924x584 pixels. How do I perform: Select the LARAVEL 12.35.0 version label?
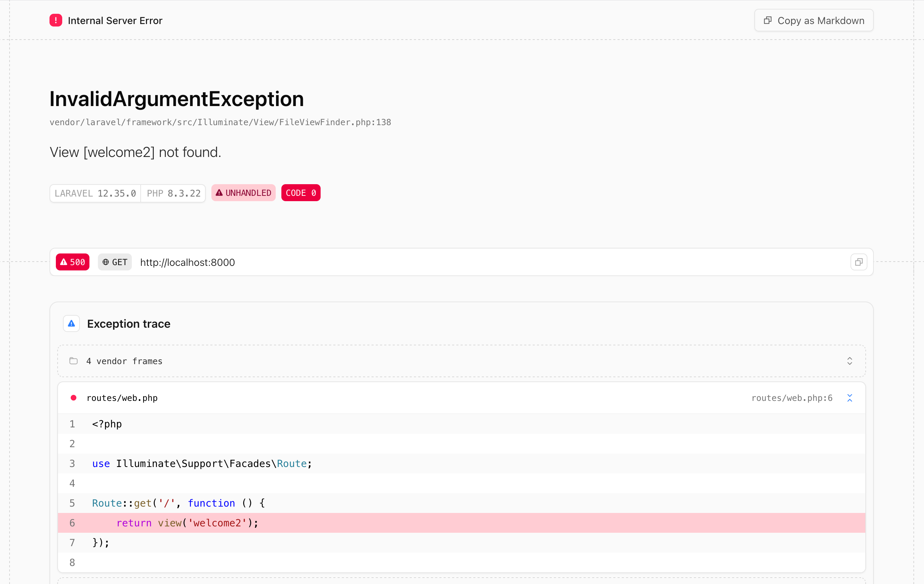point(95,193)
